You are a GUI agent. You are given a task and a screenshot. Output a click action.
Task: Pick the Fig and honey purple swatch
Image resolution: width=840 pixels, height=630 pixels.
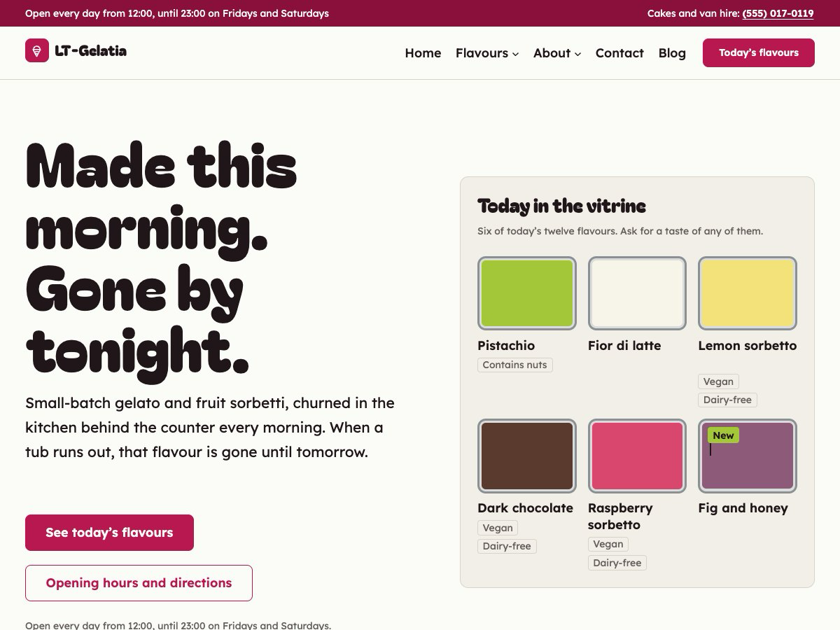tap(748, 456)
